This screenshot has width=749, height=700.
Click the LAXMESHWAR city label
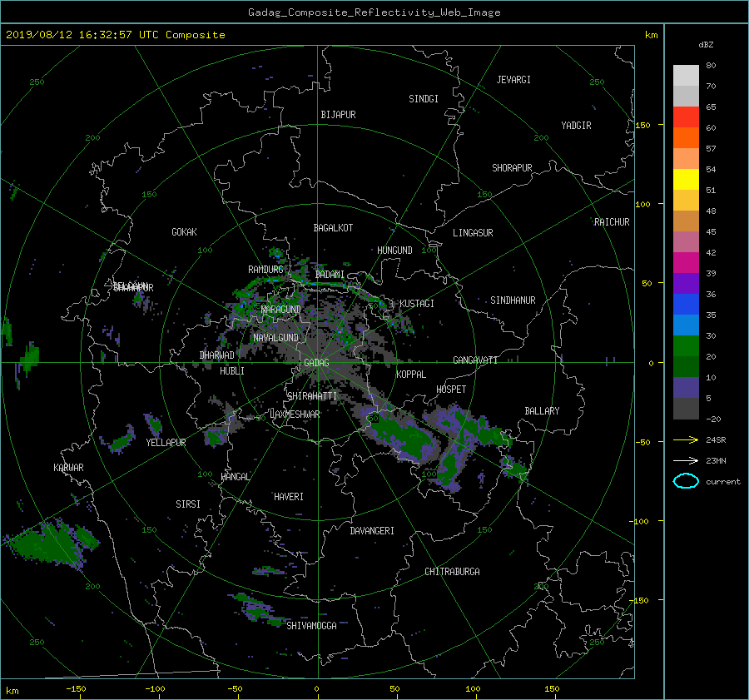pos(295,415)
